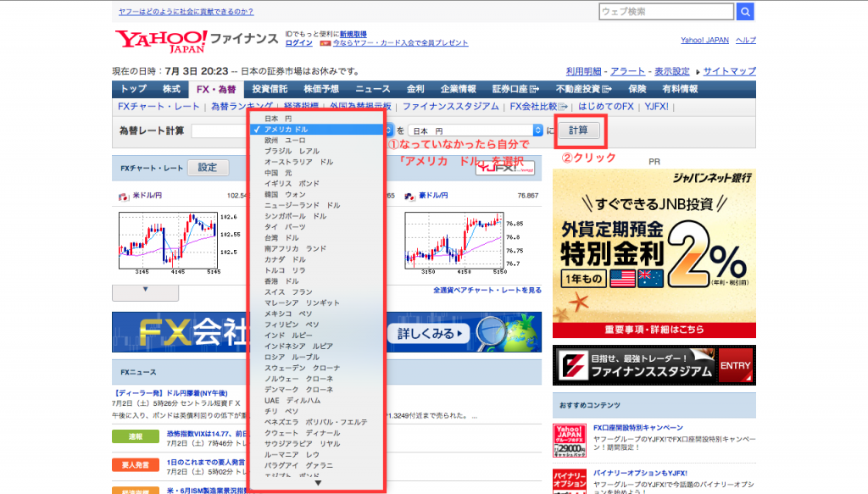Choose スイス フラン from the list
The width and height of the screenshot is (868, 494).
click(x=317, y=292)
